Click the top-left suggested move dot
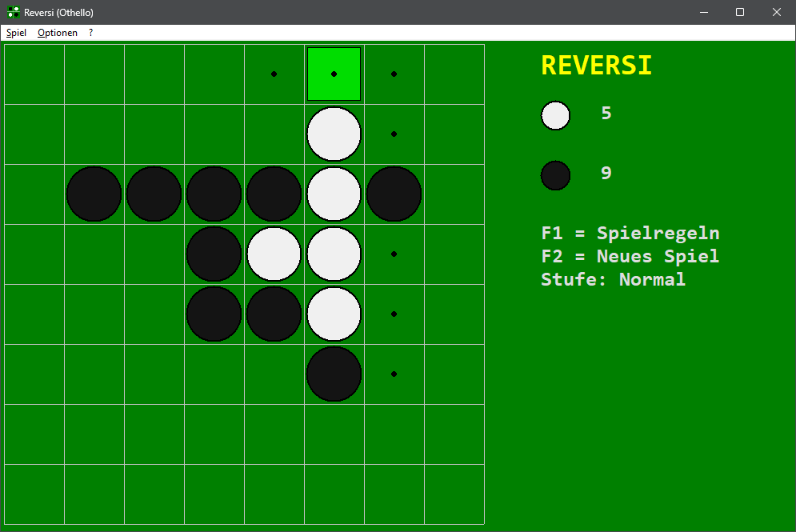Viewport: 796px width, 532px height. 274,74
